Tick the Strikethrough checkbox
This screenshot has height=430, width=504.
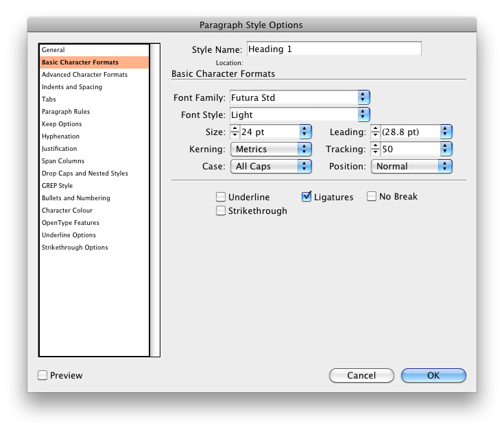click(221, 211)
